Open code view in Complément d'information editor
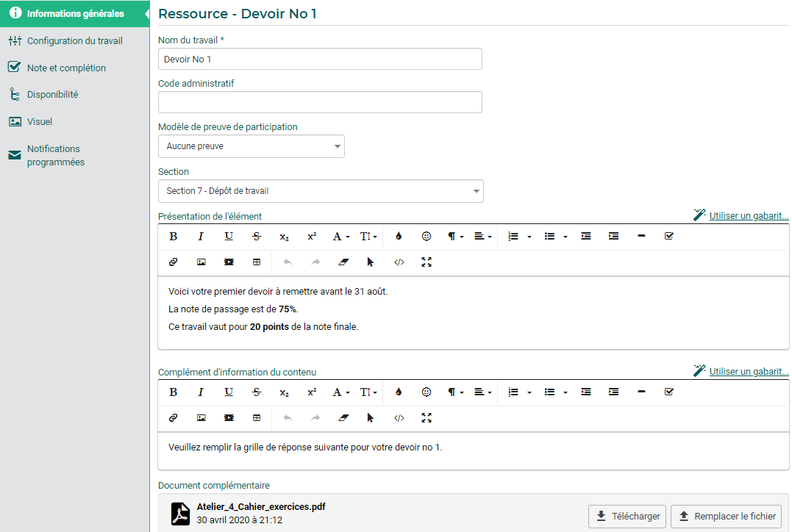 click(399, 418)
